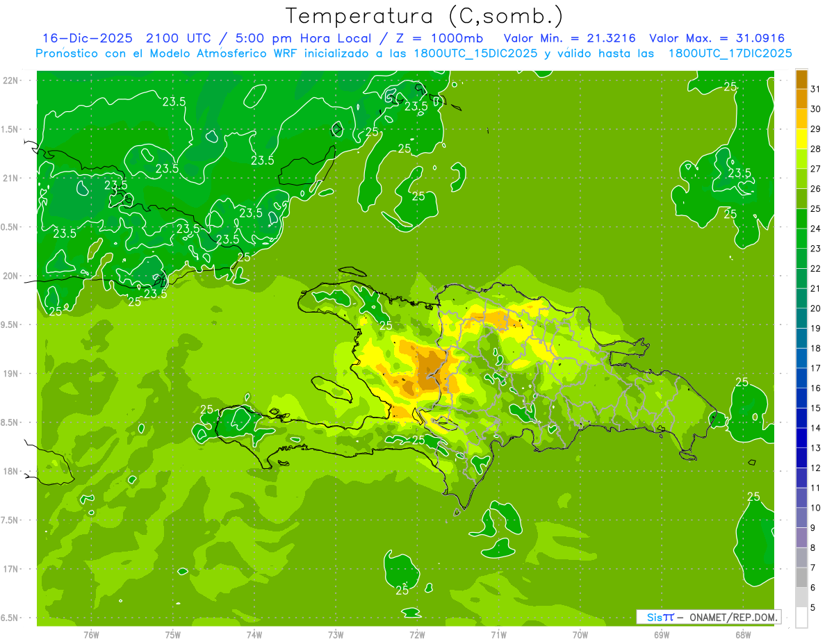This screenshot has width=834, height=644.
Task: Select the date text "16-Dic-2025"
Action: [89, 38]
